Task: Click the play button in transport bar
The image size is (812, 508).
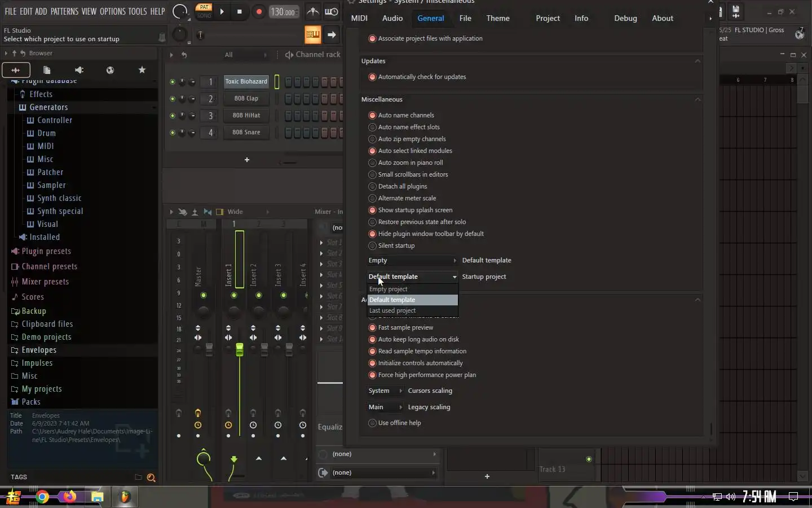Action: (x=222, y=11)
